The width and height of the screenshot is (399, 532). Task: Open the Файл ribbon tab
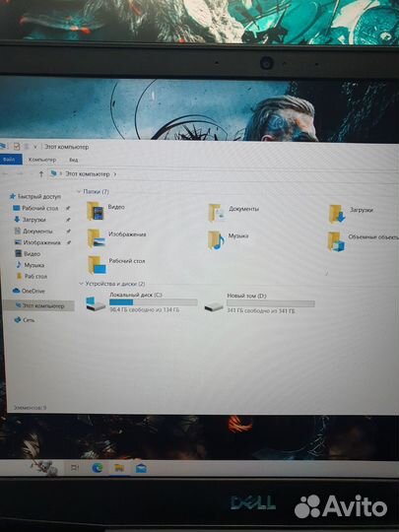[10, 160]
